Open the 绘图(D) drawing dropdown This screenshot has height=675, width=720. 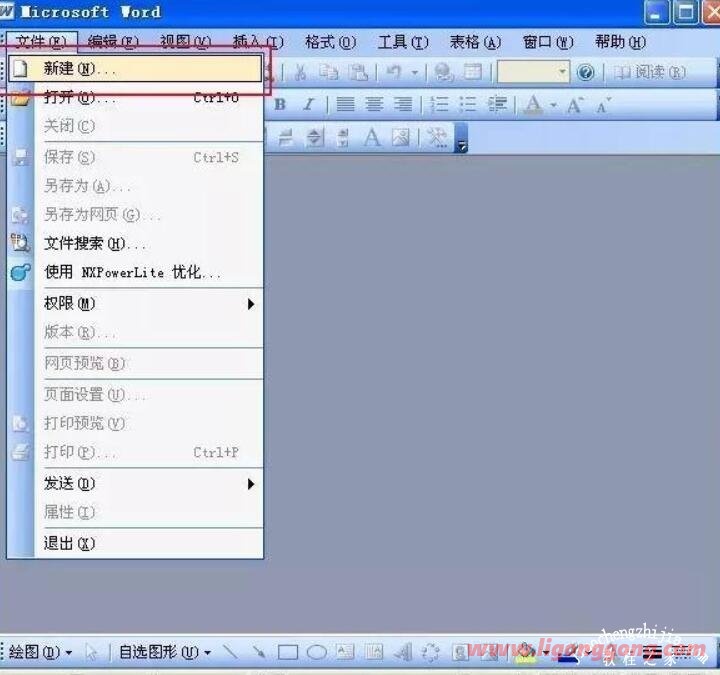(x=40, y=652)
